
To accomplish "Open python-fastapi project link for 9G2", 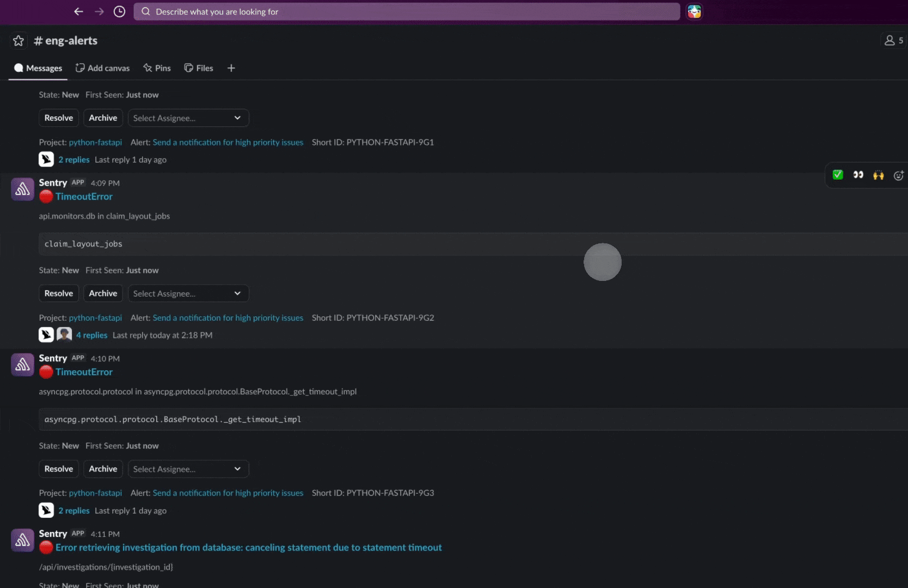I will pyautogui.click(x=95, y=317).
